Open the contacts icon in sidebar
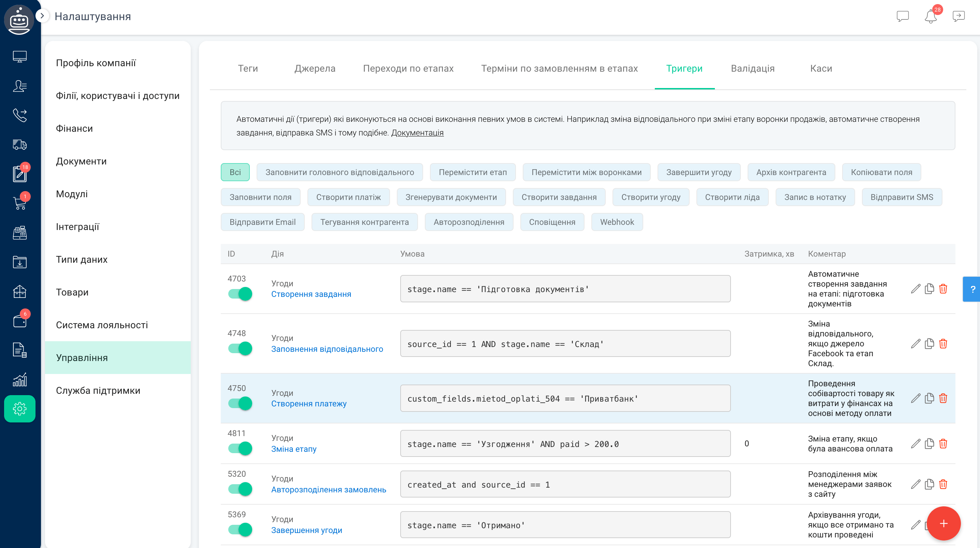This screenshot has width=980, height=548. click(x=20, y=86)
